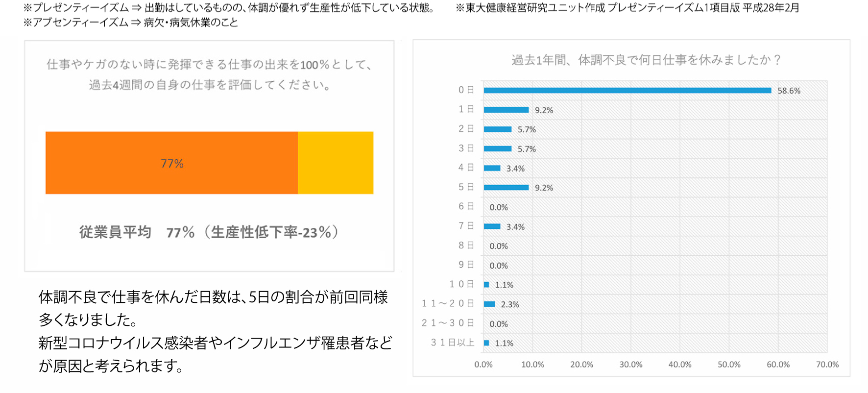Click the left chart title about 過去4週間
The image size is (868, 393).
click(210, 74)
